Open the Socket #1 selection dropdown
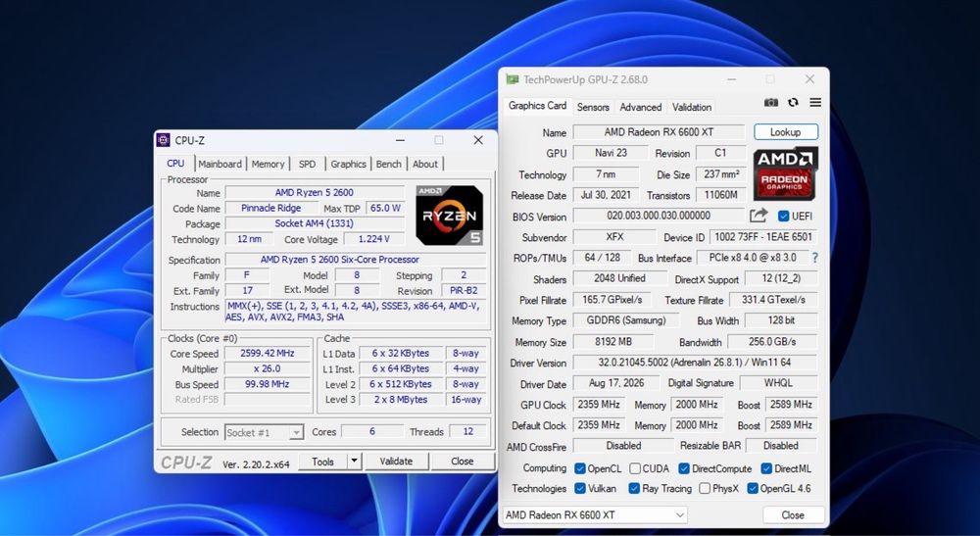980x536 pixels. coord(264,432)
